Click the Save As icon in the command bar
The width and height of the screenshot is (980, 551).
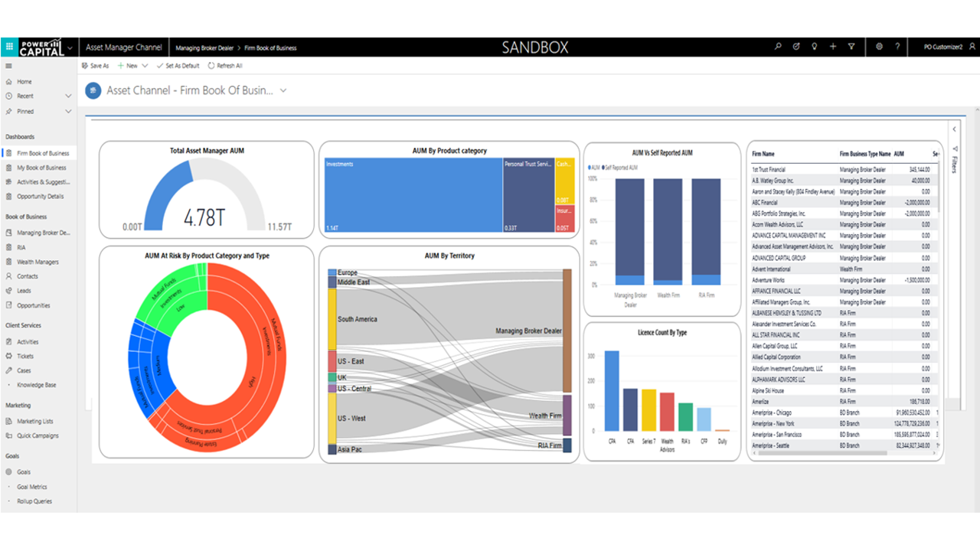(85, 66)
